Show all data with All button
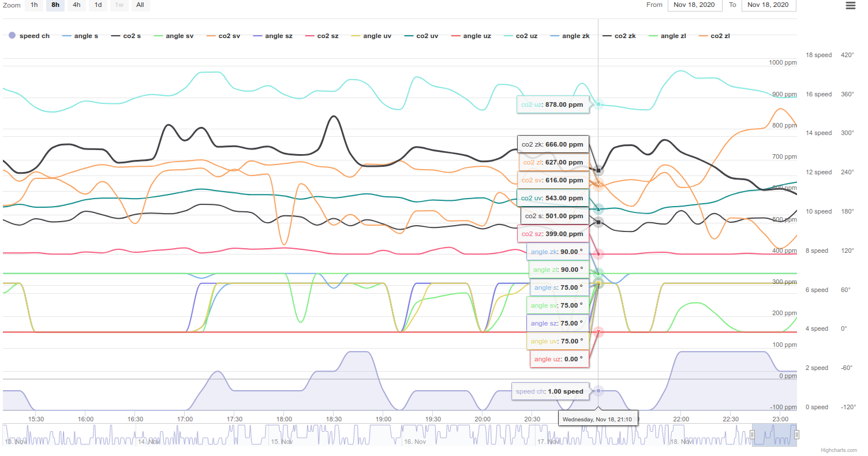Viewport: 868px width, 456px height. pos(140,5)
